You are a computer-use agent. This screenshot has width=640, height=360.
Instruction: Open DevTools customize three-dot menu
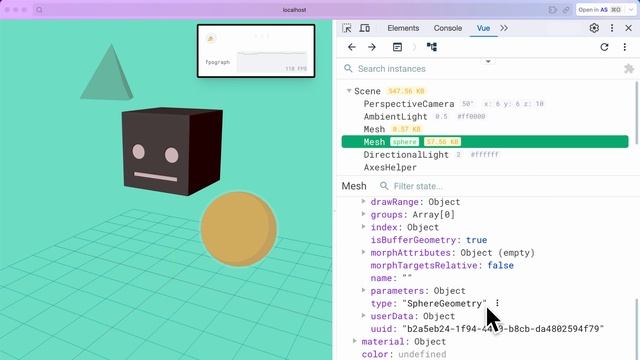(612, 28)
